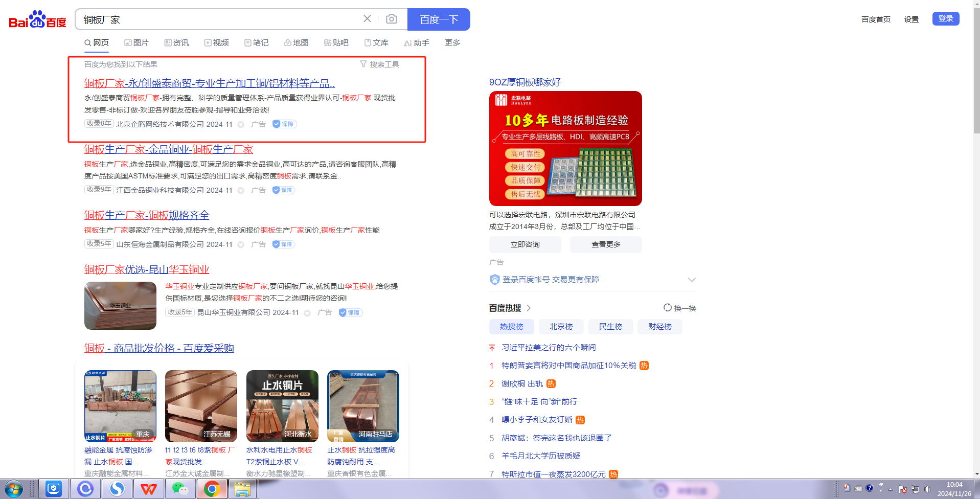
Task: Open the 华玉铜业 copper sheet thumbnail
Action: coord(120,306)
